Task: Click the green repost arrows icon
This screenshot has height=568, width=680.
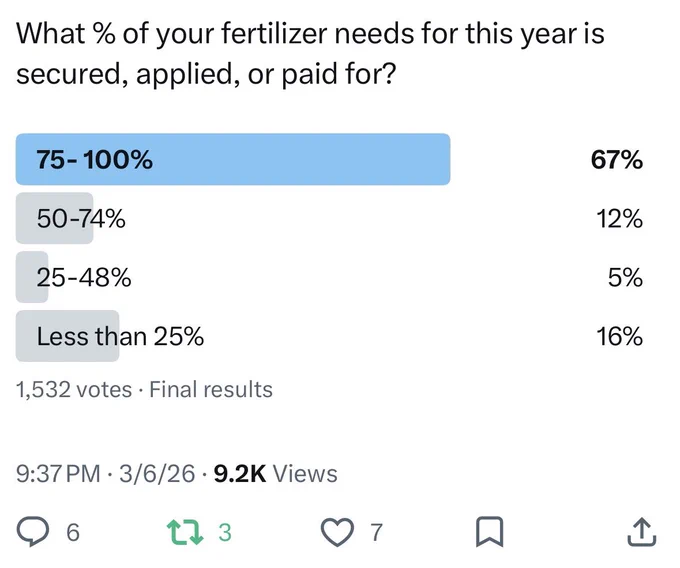Action: point(185,532)
